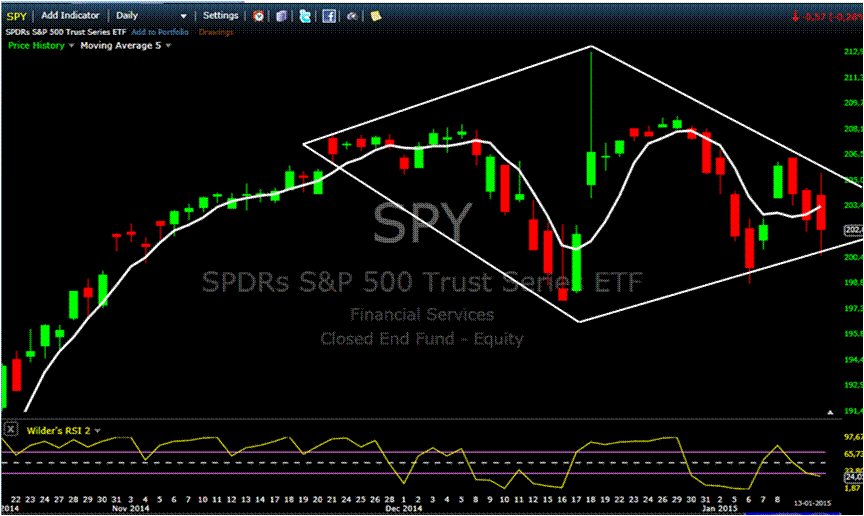Expand the Moving Average 5 options arrow

point(168,46)
